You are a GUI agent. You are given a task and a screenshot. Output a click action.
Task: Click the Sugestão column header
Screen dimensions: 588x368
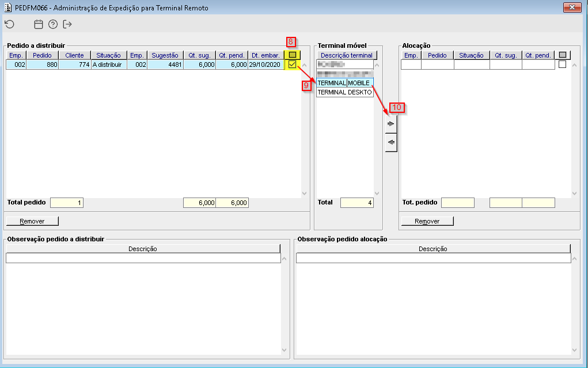(165, 55)
